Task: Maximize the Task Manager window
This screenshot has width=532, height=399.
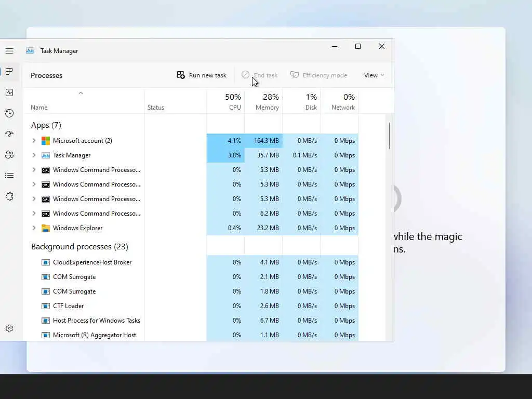Action: click(x=358, y=46)
